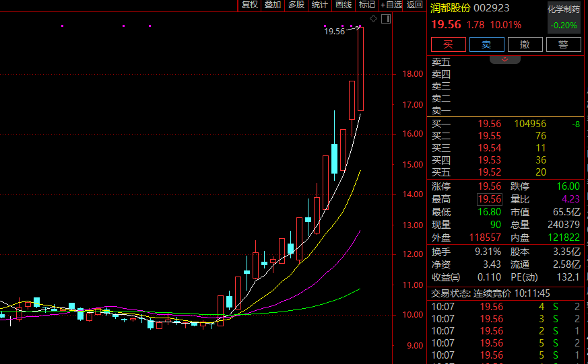Open the 叠加 overlay option
The height and width of the screenshot is (364, 588).
point(273,5)
